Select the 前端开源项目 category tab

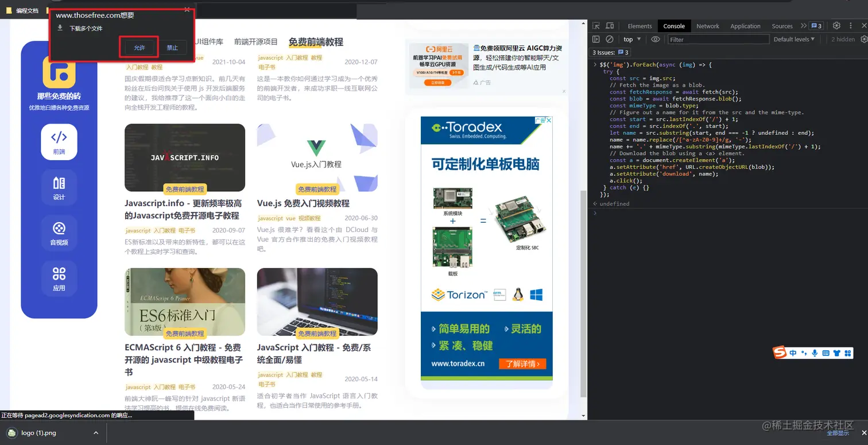[255, 42]
